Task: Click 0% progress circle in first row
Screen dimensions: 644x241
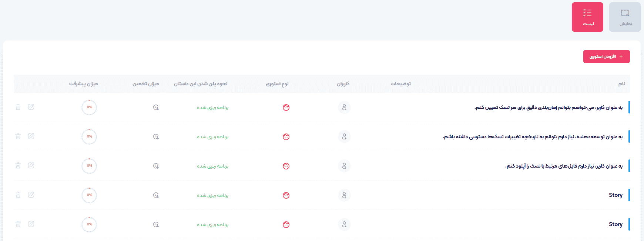Action: tap(89, 107)
